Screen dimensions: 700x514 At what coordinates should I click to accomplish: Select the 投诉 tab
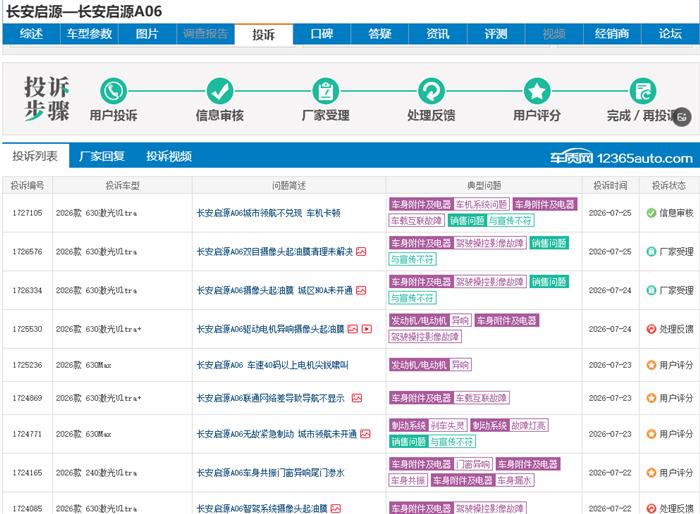[263, 34]
